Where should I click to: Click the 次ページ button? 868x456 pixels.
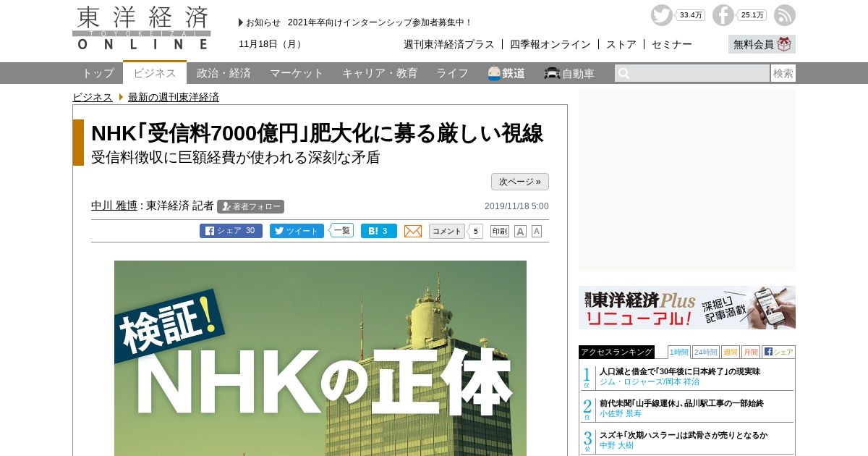click(x=520, y=182)
